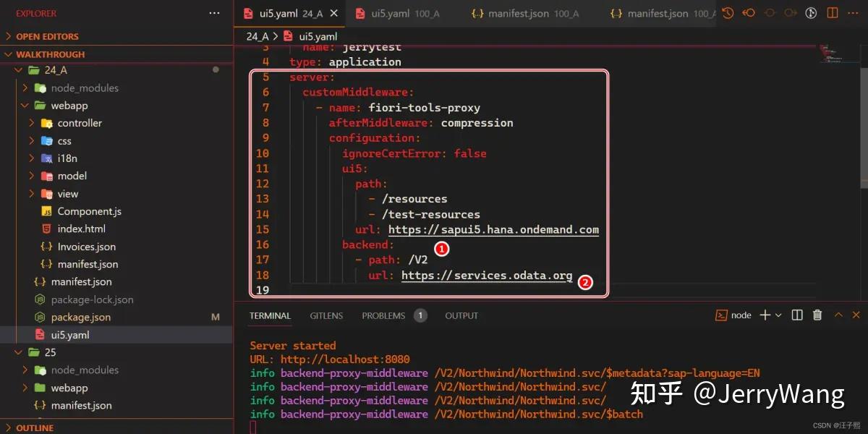Maximize the terminal panel size

(x=838, y=315)
